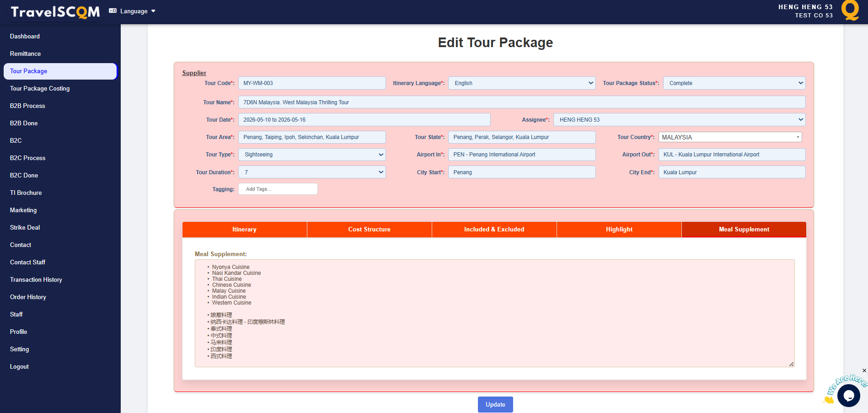This screenshot has height=413, width=868.
Task: Select the Highlight tab
Action: (619, 230)
